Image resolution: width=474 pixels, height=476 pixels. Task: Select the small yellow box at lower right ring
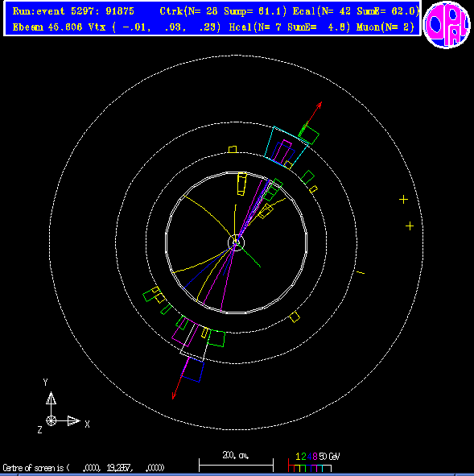295,317
